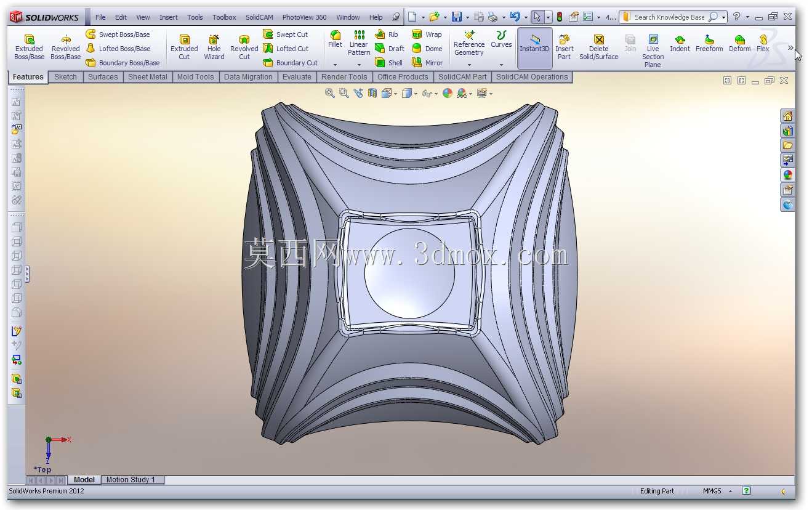Select the Shell feature
Screen dimensions: 812x510
coord(388,63)
